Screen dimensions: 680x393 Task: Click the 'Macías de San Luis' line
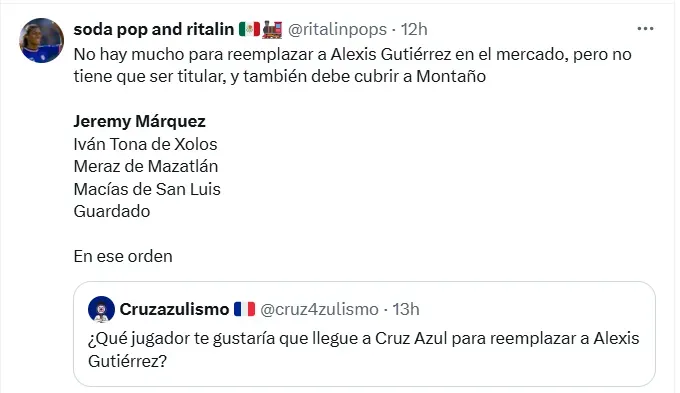coord(147,189)
